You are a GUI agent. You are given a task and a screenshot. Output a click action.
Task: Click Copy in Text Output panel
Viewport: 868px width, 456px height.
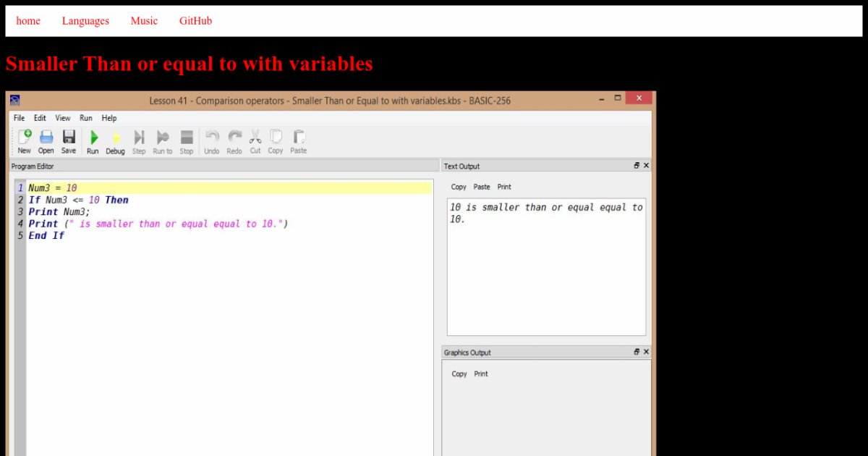click(459, 187)
